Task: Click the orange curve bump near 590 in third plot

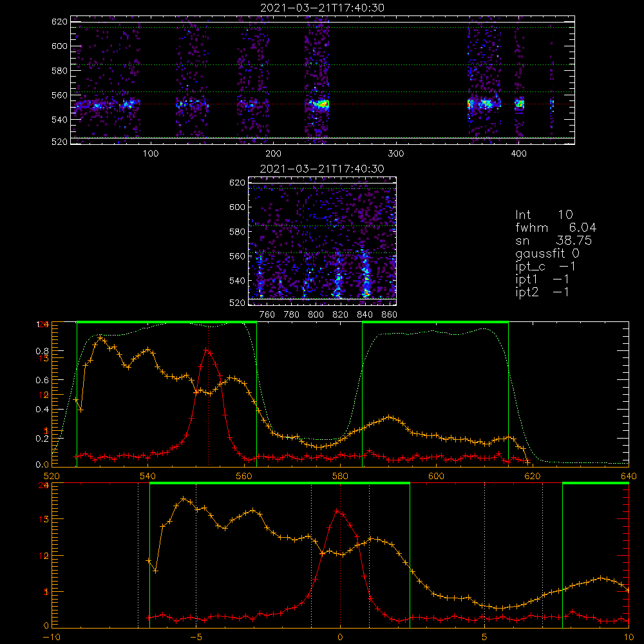Action: (390, 417)
